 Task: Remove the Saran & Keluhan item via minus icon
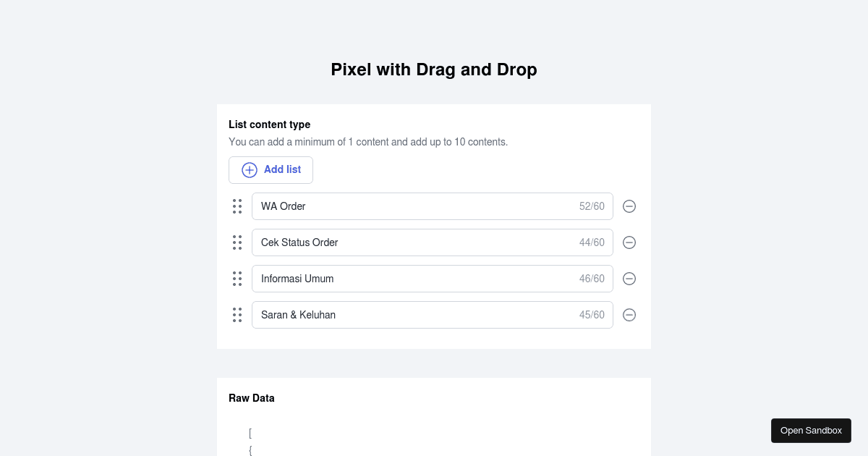click(x=629, y=315)
